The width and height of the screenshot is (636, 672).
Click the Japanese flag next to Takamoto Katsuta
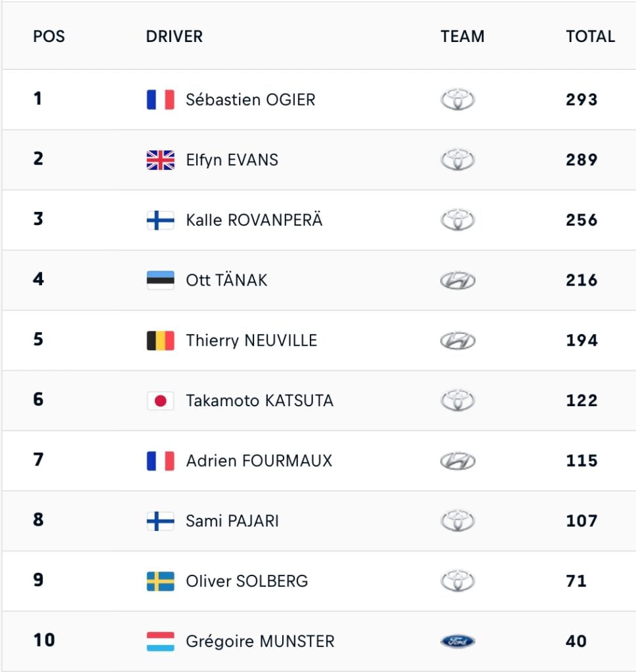pos(160,400)
